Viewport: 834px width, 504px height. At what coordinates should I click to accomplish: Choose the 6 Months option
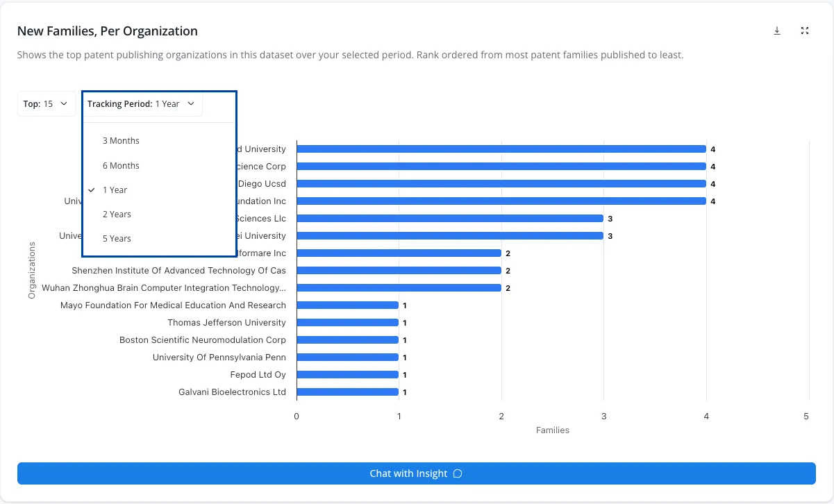pyautogui.click(x=121, y=165)
